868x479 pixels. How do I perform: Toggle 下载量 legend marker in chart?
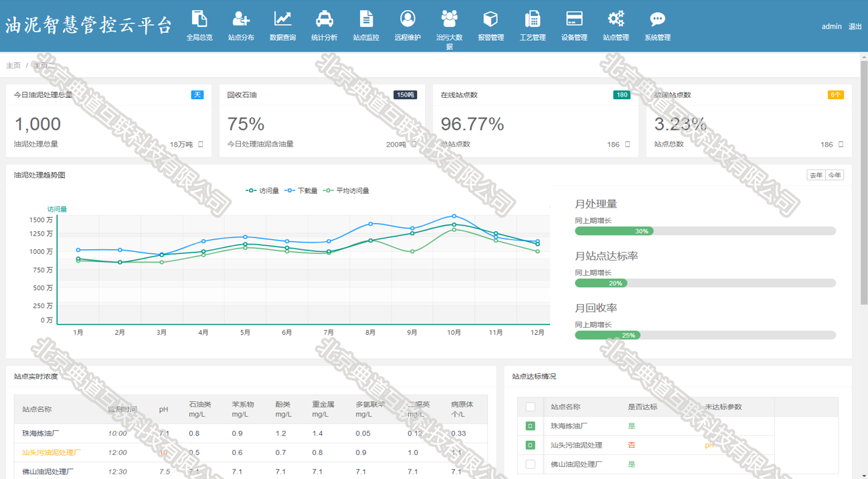click(290, 191)
